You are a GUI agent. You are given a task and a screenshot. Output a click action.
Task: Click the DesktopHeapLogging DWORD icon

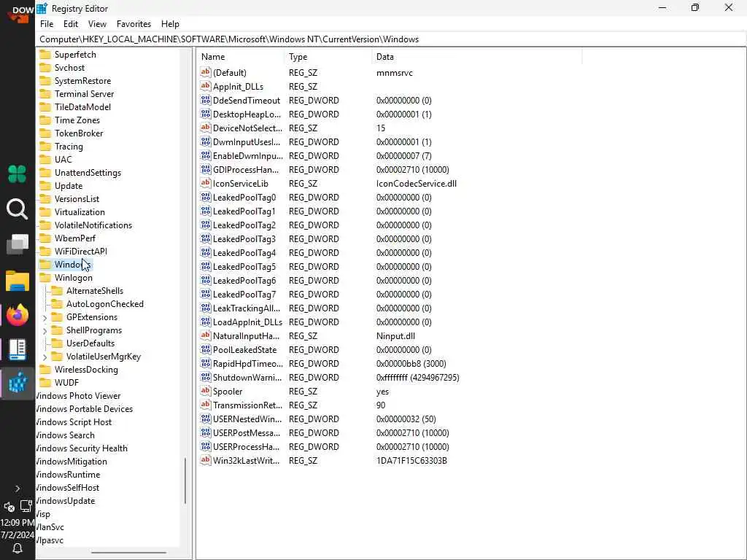point(205,114)
